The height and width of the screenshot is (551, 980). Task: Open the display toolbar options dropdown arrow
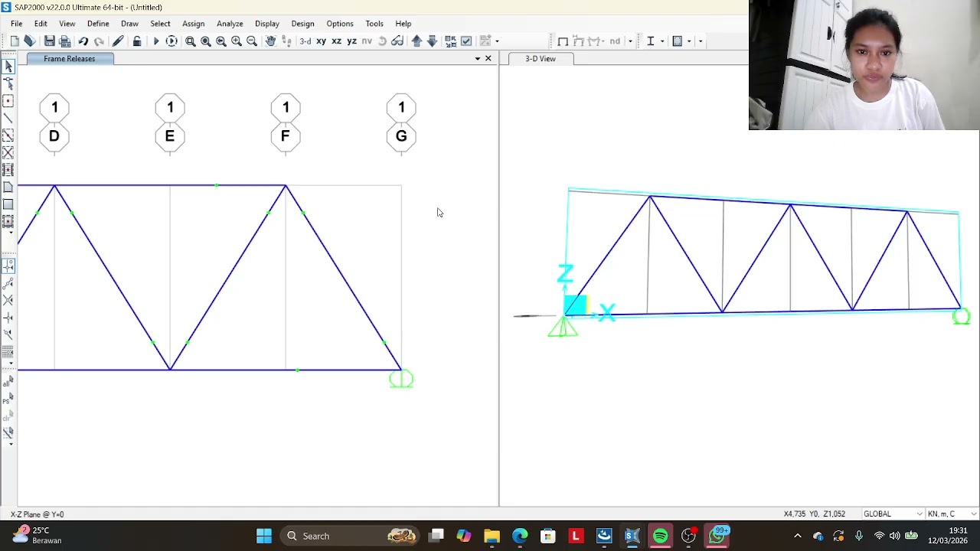point(497,41)
